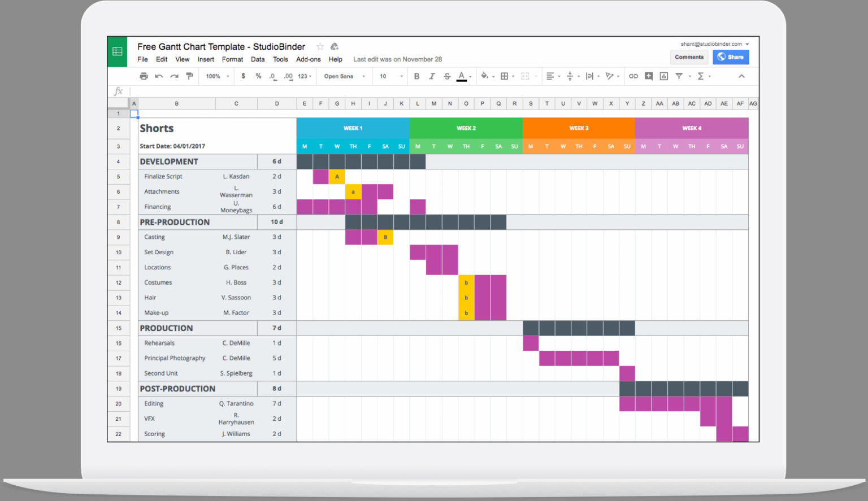Image resolution: width=868 pixels, height=501 pixels.
Task: Toggle bold formatting
Action: pyautogui.click(x=416, y=76)
